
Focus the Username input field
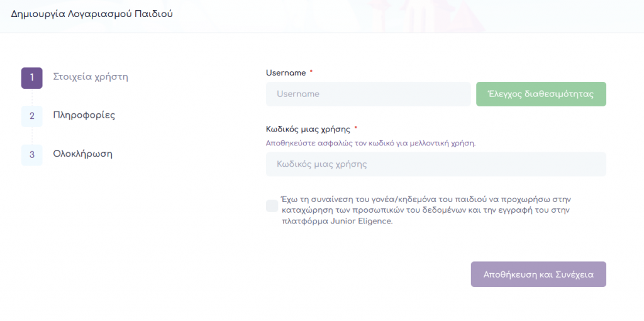click(368, 94)
